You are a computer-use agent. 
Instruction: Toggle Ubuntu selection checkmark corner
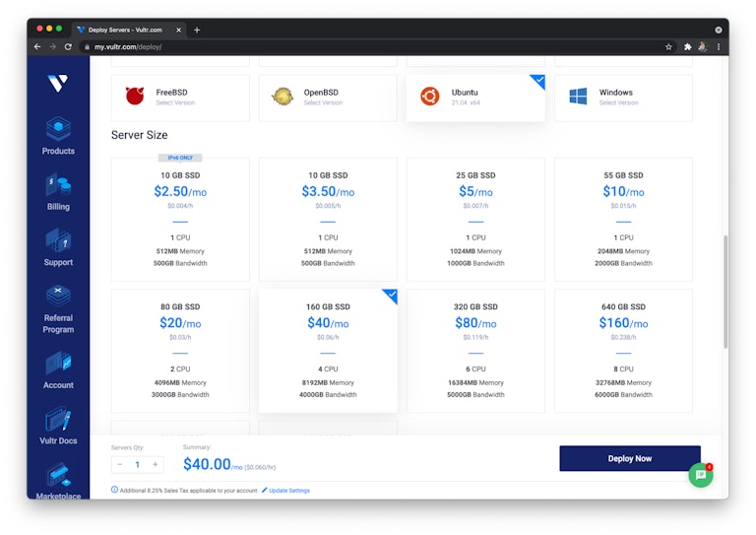539,80
